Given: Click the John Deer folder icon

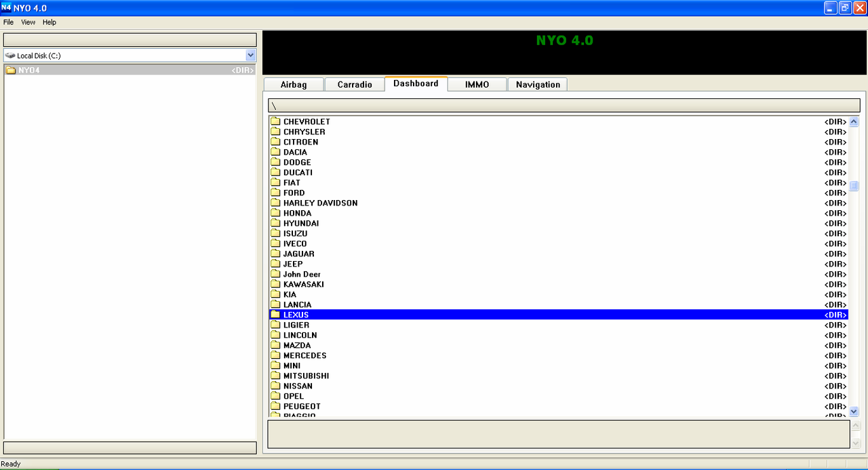Looking at the screenshot, I should pos(275,274).
